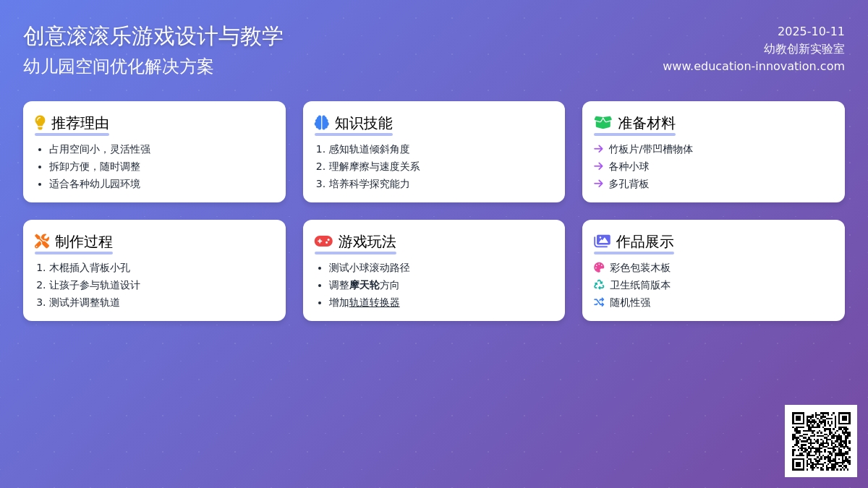Click the main title 创意滚滚乐游戏设计与教学
The height and width of the screenshot is (488, 868).
(153, 36)
